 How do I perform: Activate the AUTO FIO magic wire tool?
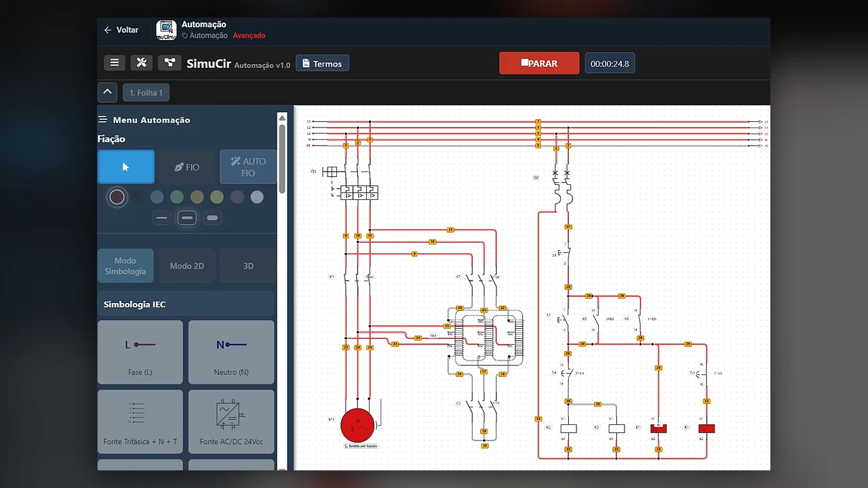tap(248, 167)
